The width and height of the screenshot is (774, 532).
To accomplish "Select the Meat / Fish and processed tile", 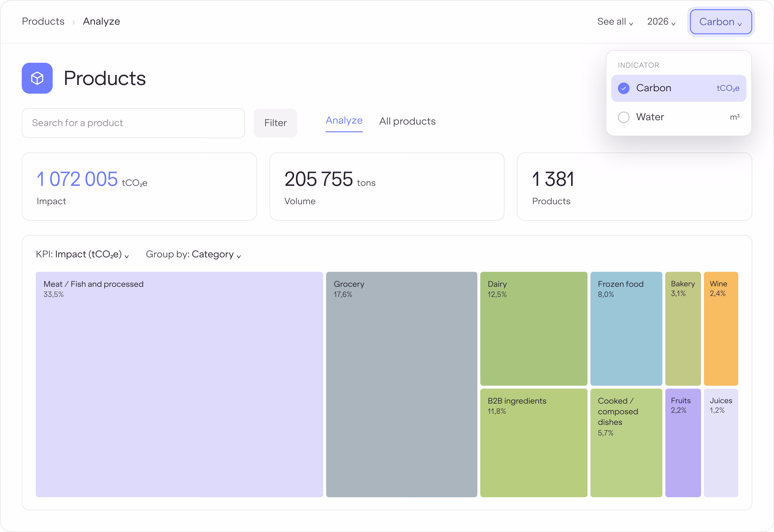I will coord(179,384).
